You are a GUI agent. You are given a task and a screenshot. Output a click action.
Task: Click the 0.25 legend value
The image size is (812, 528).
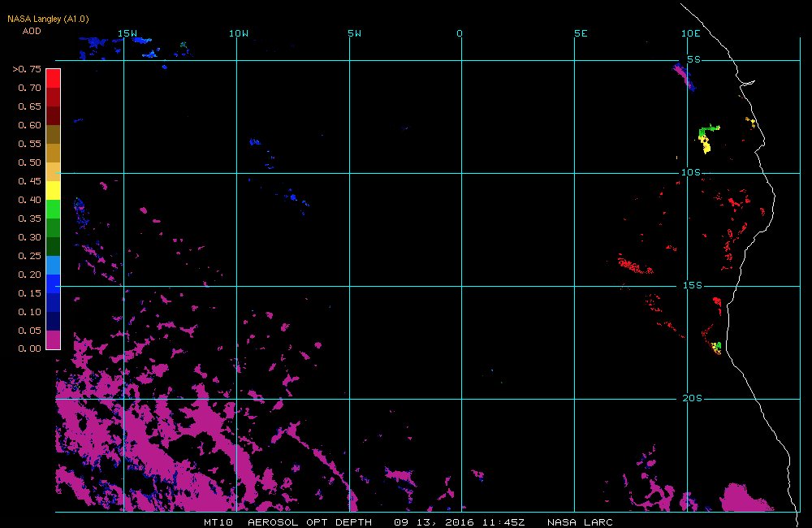click(x=29, y=256)
